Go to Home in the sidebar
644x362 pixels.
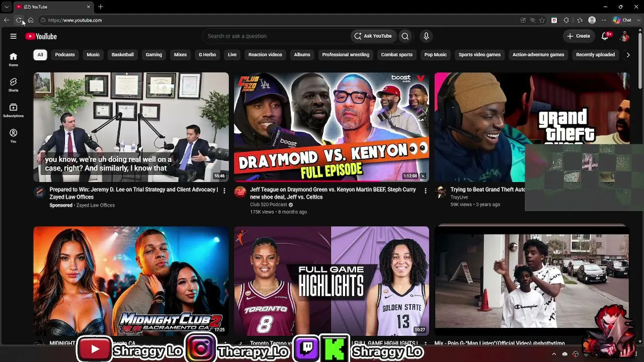click(x=14, y=59)
